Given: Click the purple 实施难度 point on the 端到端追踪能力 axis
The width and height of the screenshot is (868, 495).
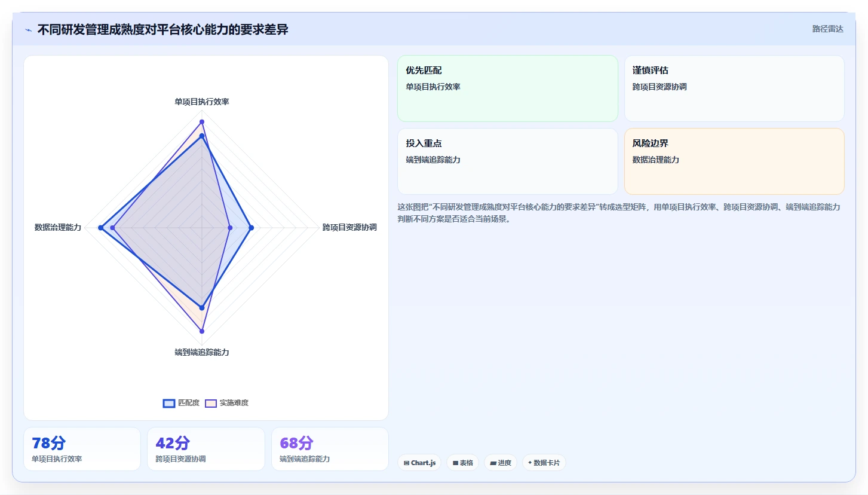Looking at the screenshot, I should coord(202,331).
